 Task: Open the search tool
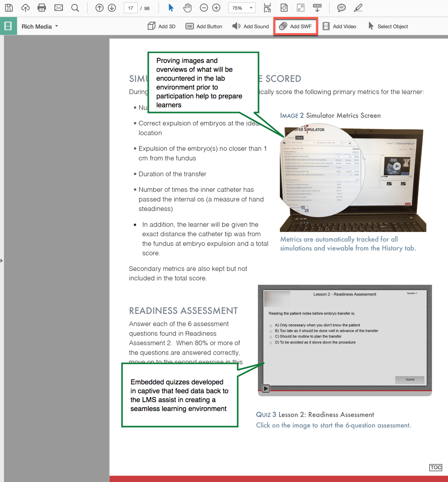point(74,8)
